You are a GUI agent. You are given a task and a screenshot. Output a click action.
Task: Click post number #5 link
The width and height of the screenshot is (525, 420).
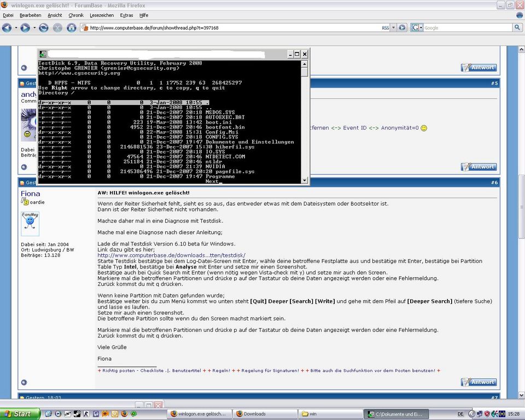pos(494,83)
